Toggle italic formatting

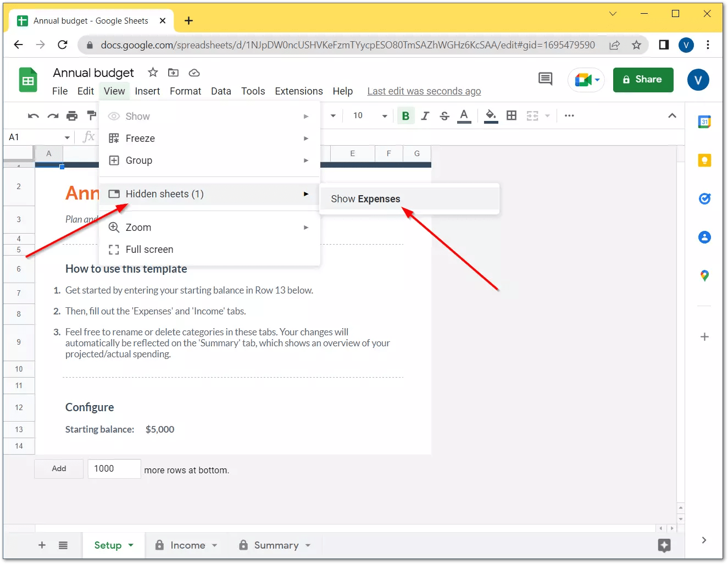pyautogui.click(x=425, y=116)
